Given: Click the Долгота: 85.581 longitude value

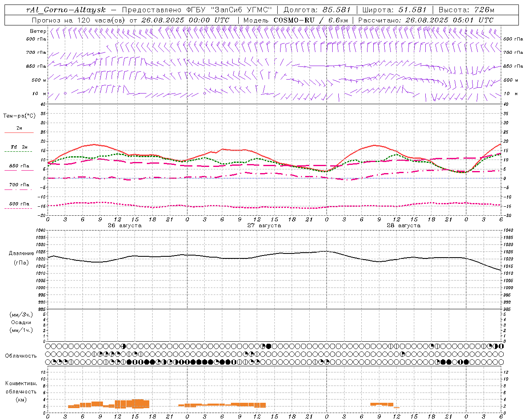Looking at the screenshot, I should coord(318,10).
